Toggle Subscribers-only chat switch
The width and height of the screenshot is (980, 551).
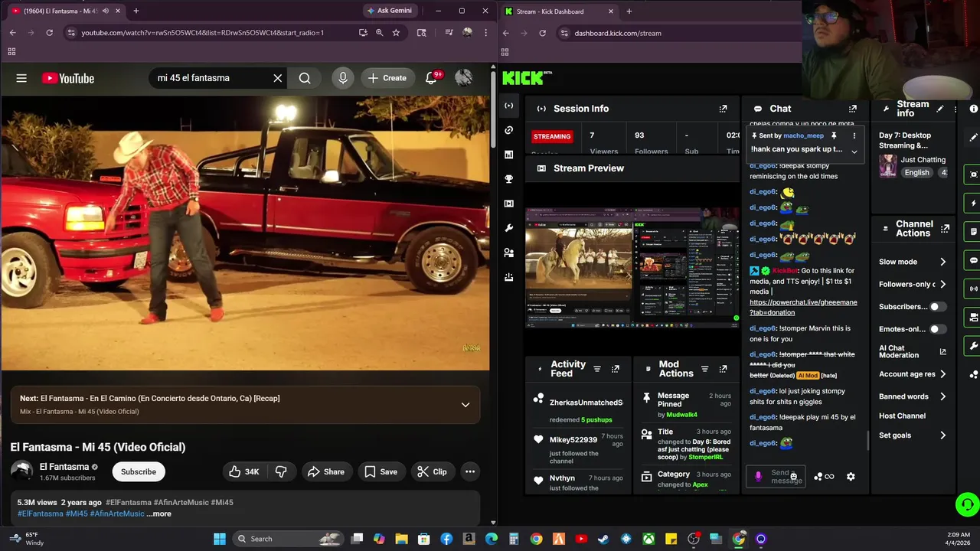[x=937, y=307]
